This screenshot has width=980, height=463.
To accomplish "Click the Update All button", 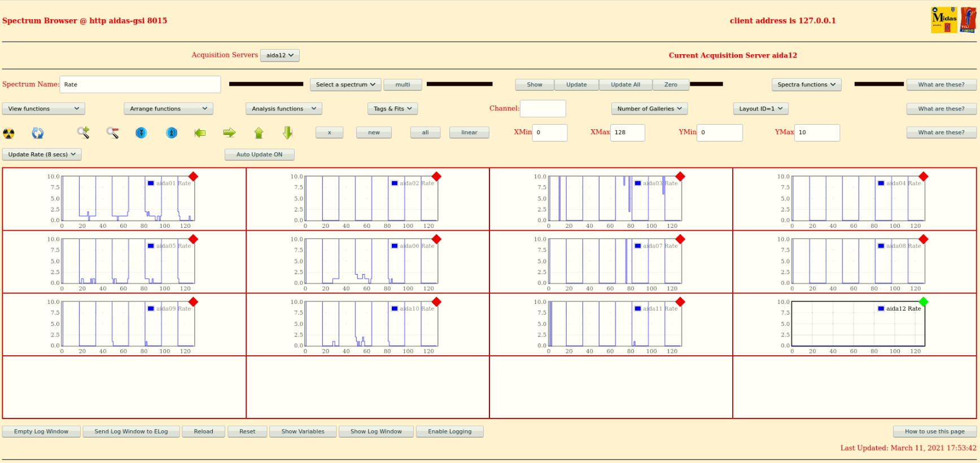I will point(625,85).
